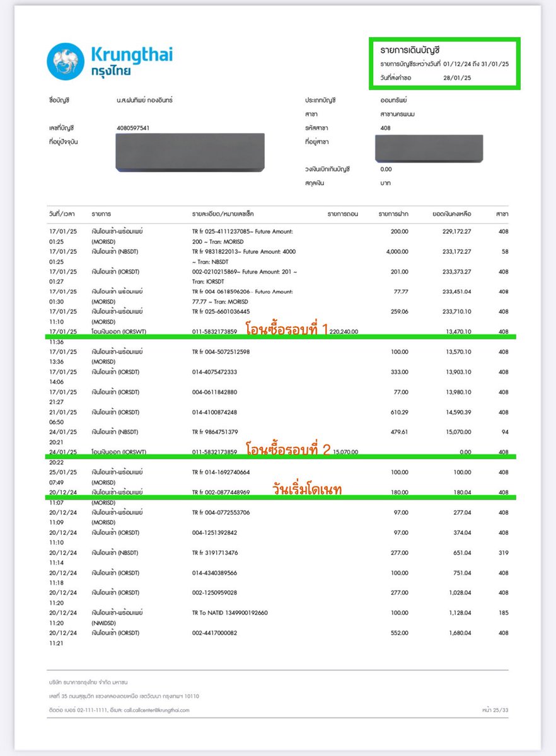Select deposit amount '259.06'
The height and width of the screenshot is (756, 556).
(x=400, y=312)
